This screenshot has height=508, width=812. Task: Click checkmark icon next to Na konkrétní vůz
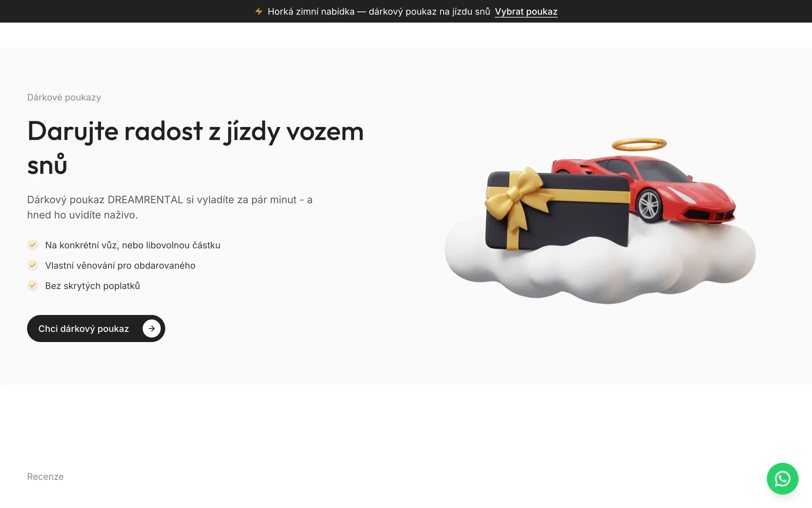[33, 245]
